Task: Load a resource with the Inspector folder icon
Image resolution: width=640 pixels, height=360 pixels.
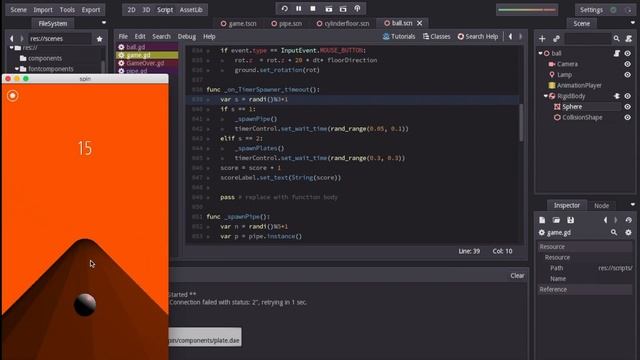Action: [556, 220]
